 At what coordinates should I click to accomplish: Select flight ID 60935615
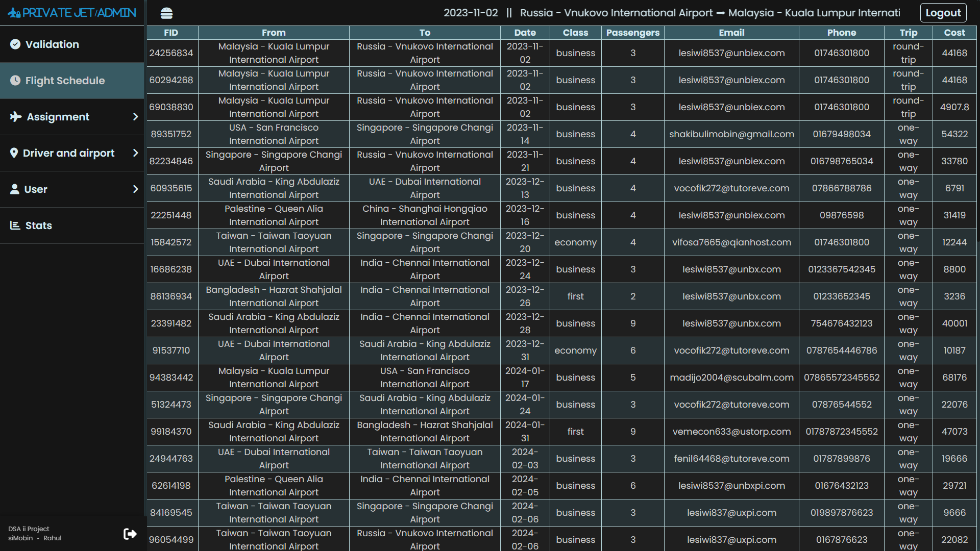click(171, 188)
